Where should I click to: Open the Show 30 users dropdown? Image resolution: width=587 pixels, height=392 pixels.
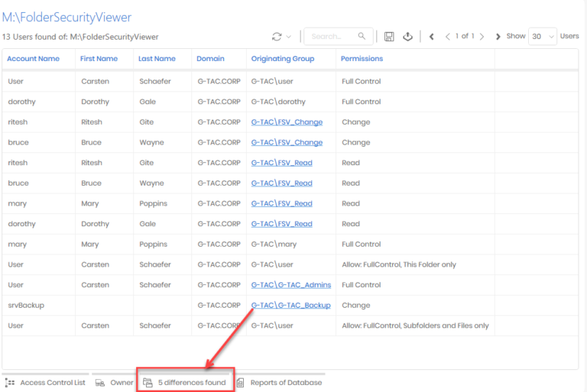coord(543,37)
